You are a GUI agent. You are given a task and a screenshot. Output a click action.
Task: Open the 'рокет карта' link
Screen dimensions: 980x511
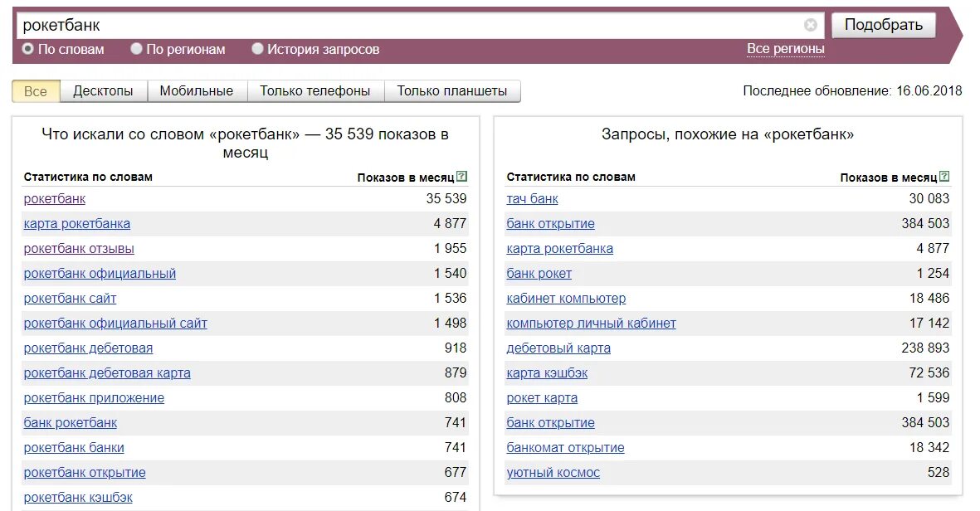[x=542, y=398]
